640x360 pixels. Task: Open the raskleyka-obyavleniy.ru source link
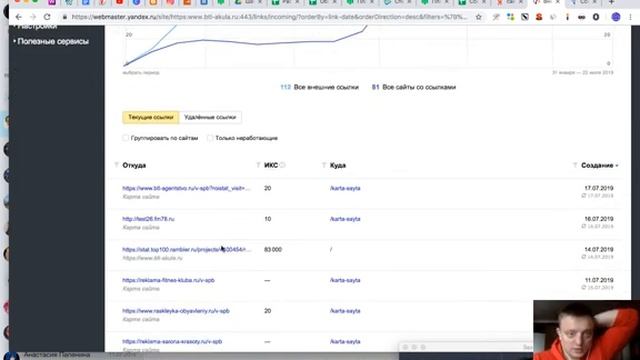pyautogui.click(x=176, y=311)
